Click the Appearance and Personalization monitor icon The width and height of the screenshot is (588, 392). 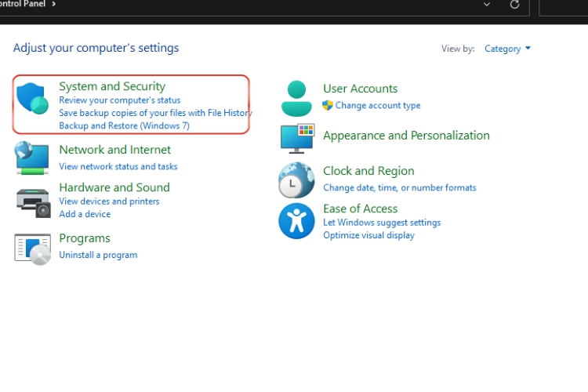click(x=296, y=138)
